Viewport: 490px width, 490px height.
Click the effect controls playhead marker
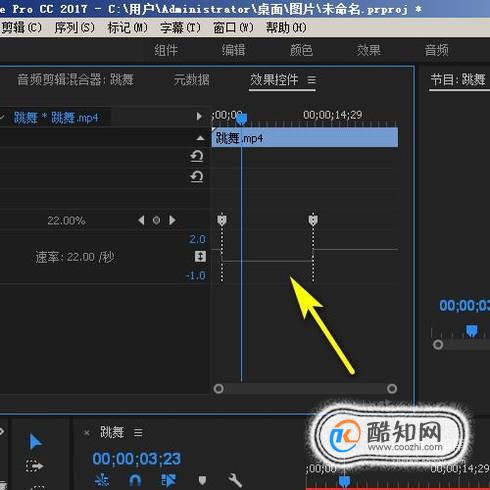(241, 119)
